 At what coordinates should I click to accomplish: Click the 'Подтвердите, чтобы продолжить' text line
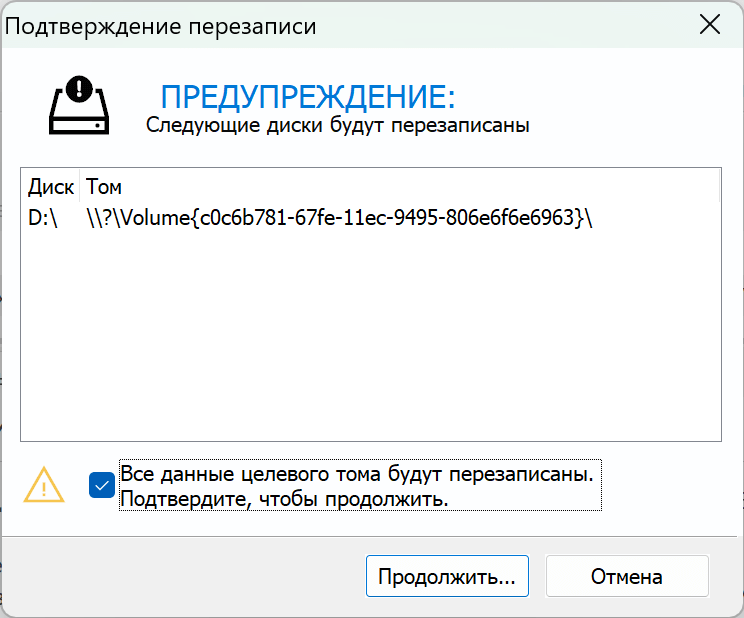tap(283, 497)
